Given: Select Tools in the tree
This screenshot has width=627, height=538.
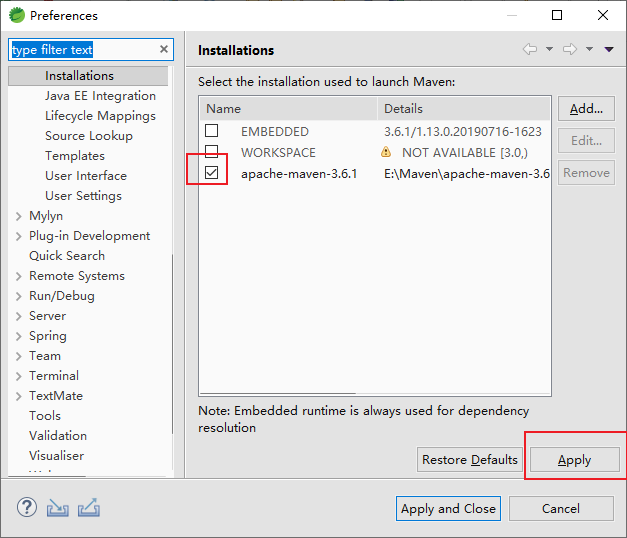Looking at the screenshot, I should [x=45, y=416].
